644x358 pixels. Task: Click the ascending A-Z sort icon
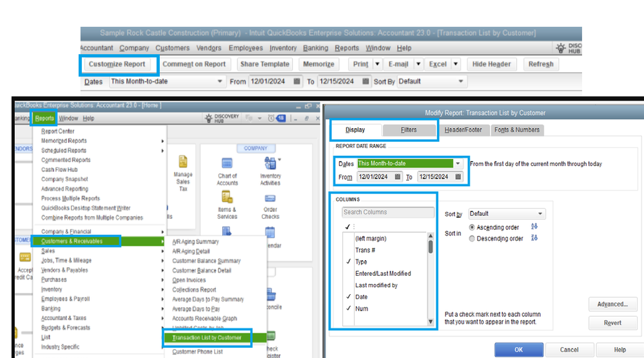tap(534, 227)
